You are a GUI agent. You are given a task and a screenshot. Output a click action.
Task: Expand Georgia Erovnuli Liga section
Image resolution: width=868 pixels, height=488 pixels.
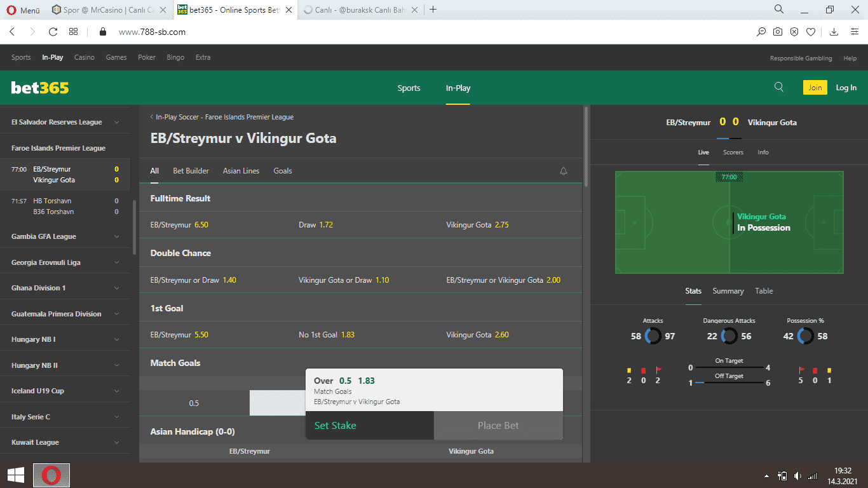(65, 262)
